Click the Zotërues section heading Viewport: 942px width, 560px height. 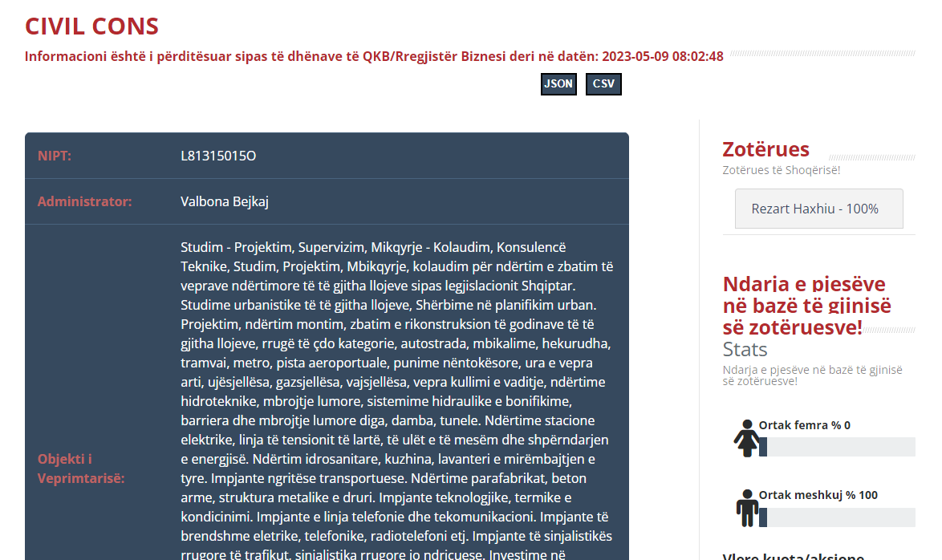(x=765, y=149)
